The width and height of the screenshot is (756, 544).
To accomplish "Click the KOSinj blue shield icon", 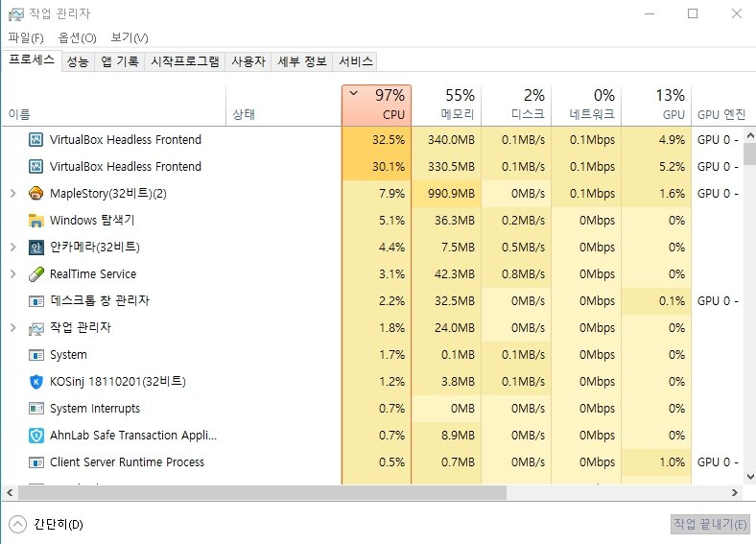I will (36, 382).
